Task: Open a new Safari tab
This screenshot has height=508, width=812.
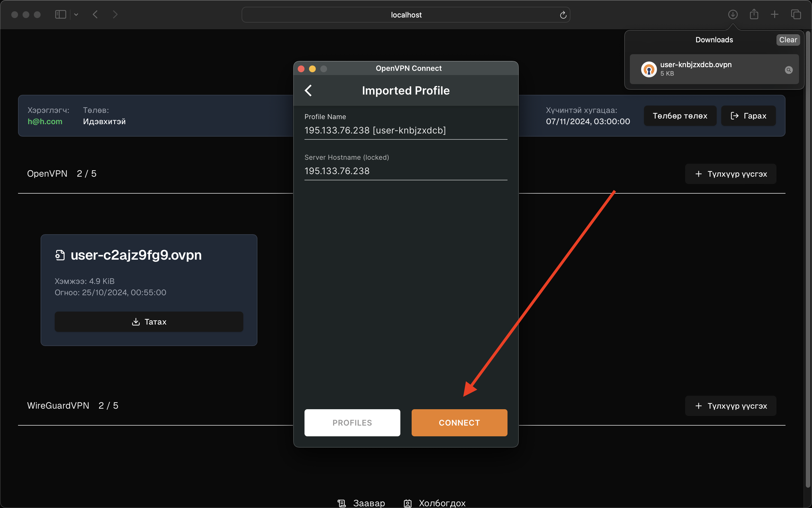Action: click(775, 14)
